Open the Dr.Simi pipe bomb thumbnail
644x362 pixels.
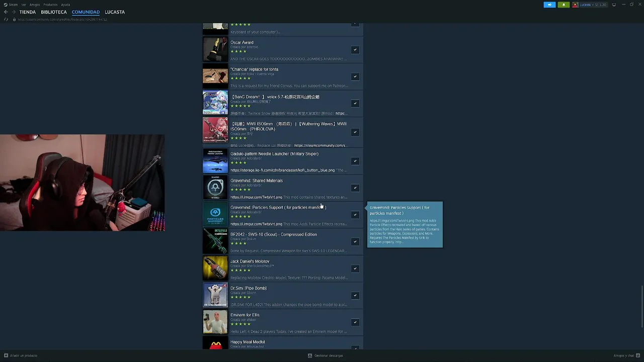coord(215,295)
